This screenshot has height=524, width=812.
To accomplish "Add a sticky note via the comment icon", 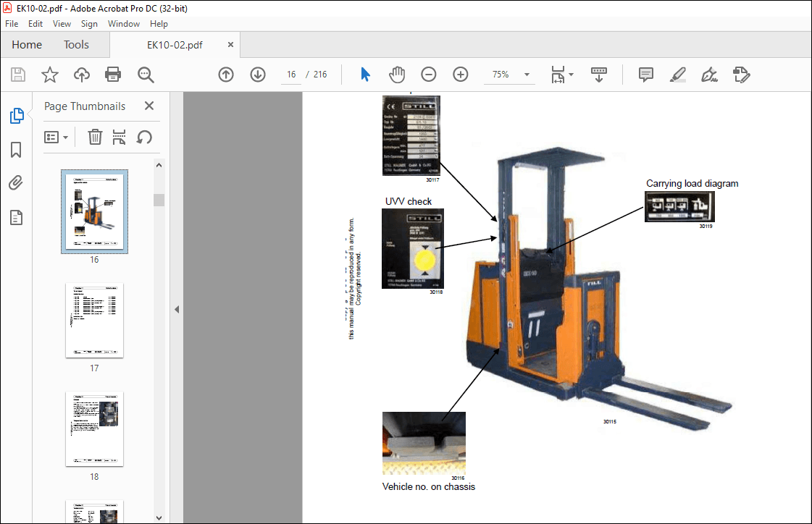I will 645,75.
